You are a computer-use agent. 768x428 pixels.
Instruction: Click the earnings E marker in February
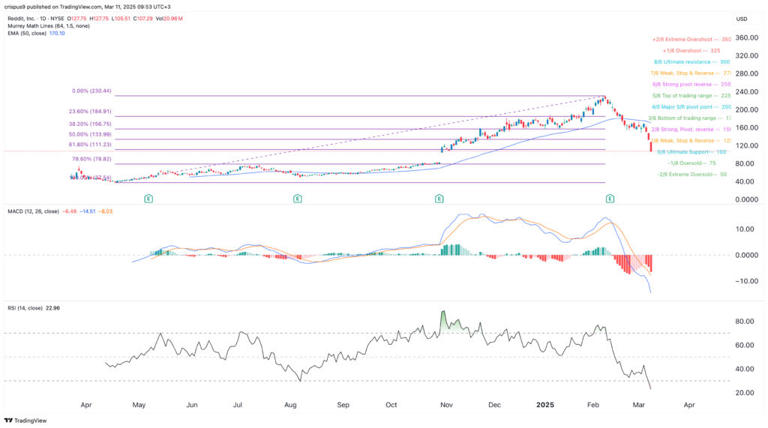609,200
